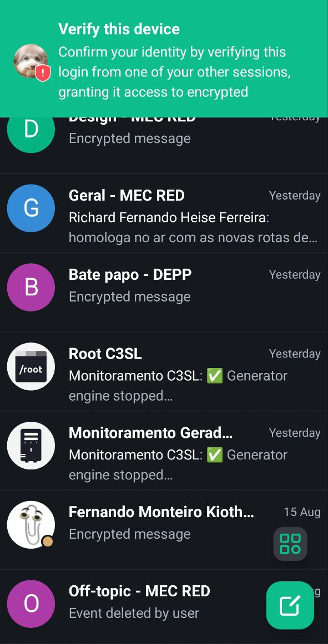This screenshot has width=328, height=644.
Task: Tap the blue G avatar circle
Action: pos(31,208)
